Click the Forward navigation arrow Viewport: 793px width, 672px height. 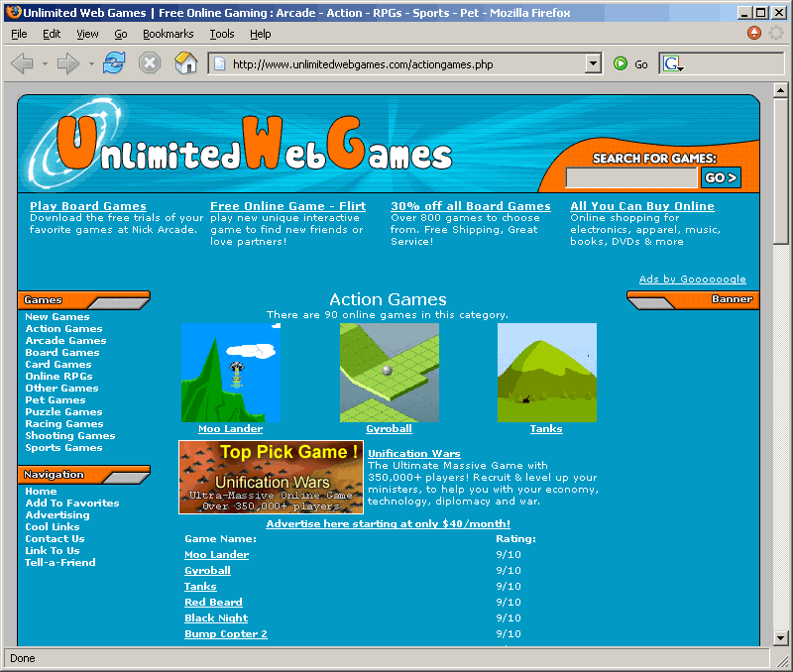pyautogui.click(x=67, y=64)
